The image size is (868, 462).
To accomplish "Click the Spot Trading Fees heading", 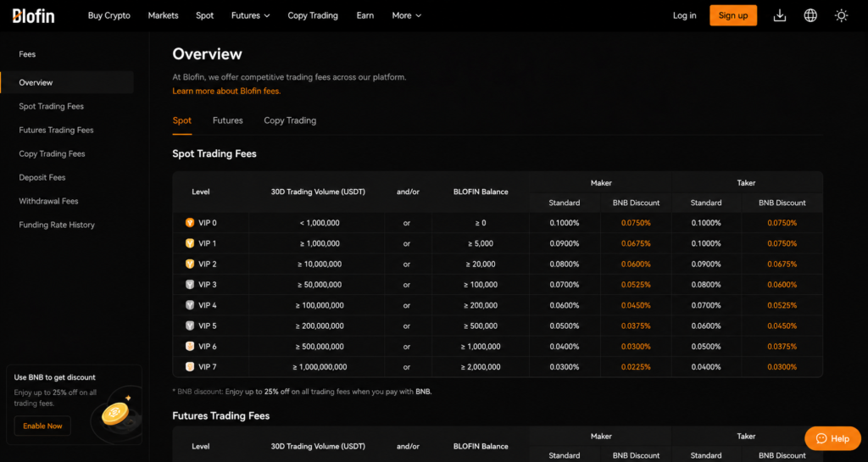I will [214, 153].
